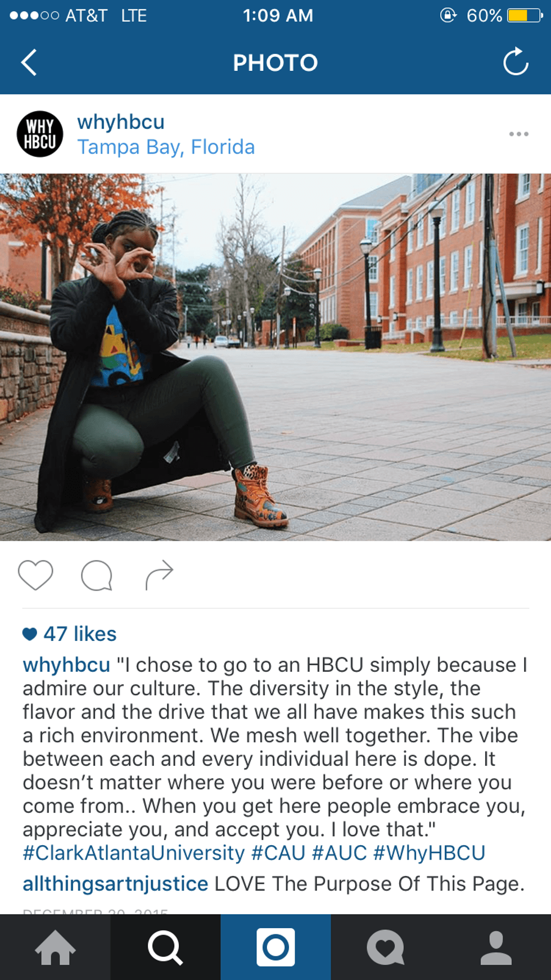The height and width of the screenshot is (980, 551).
Task: Go to the Profile tab
Action: (496, 947)
